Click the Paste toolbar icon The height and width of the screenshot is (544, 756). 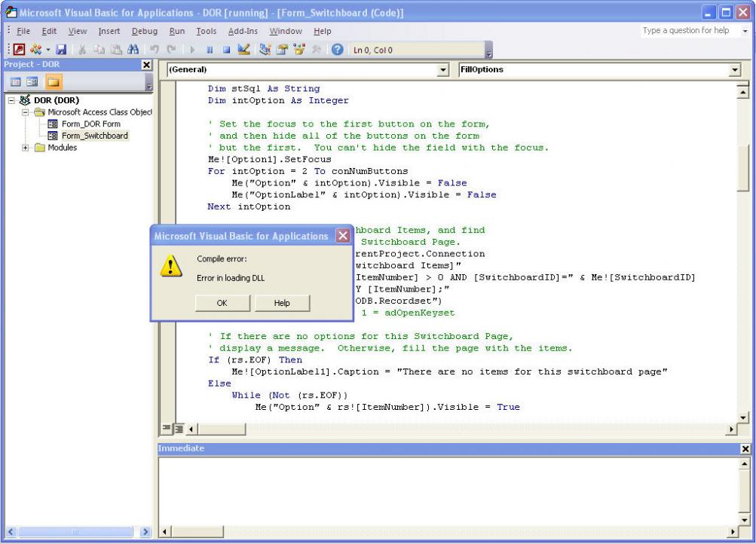pos(116,49)
